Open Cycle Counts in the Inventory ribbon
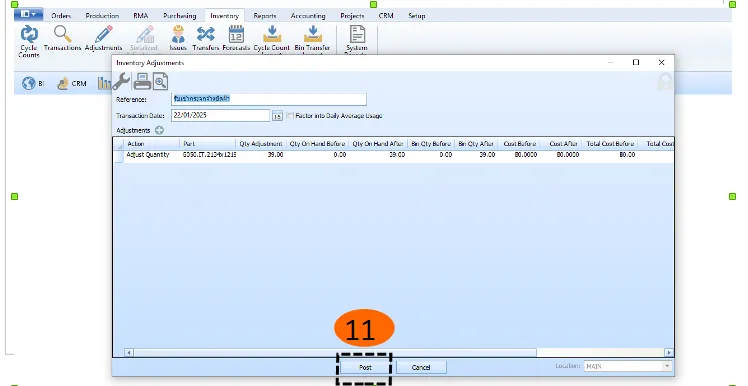 (29, 42)
